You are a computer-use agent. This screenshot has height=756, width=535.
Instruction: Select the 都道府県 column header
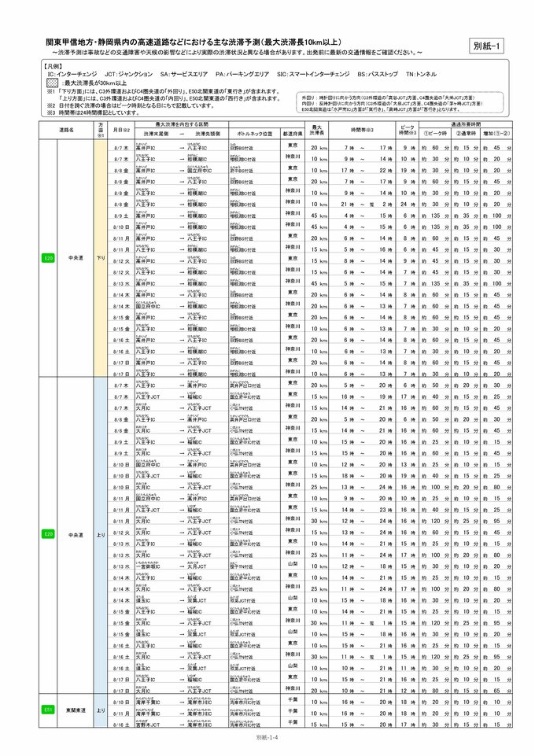(x=293, y=134)
